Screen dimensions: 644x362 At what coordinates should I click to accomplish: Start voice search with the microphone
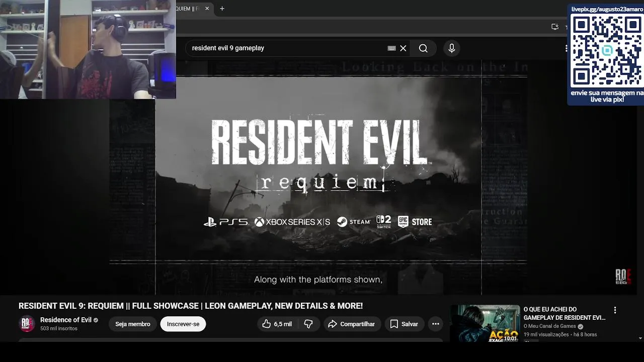(452, 48)
